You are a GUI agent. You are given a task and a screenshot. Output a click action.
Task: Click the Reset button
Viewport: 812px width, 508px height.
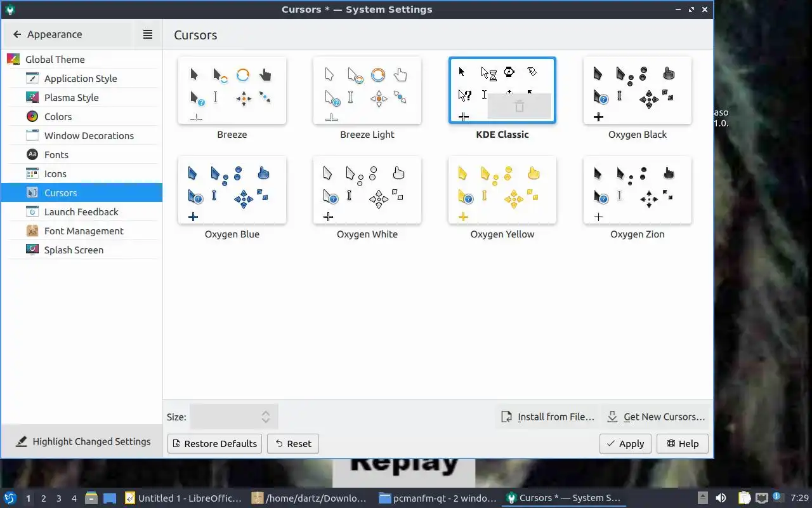click(293, 443)
